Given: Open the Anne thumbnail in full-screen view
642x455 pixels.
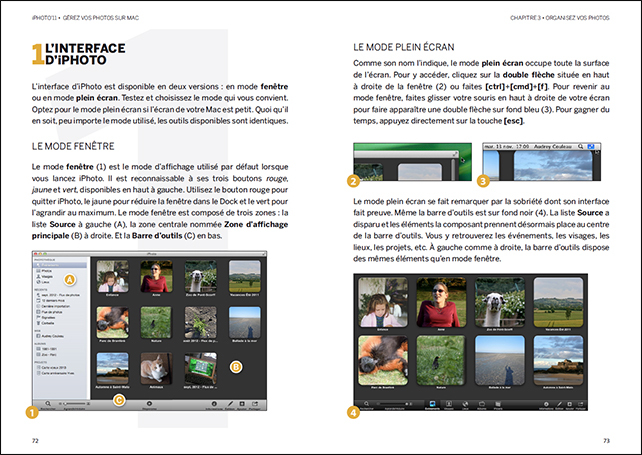Looking at the screenshot, I should pos(441,302).
